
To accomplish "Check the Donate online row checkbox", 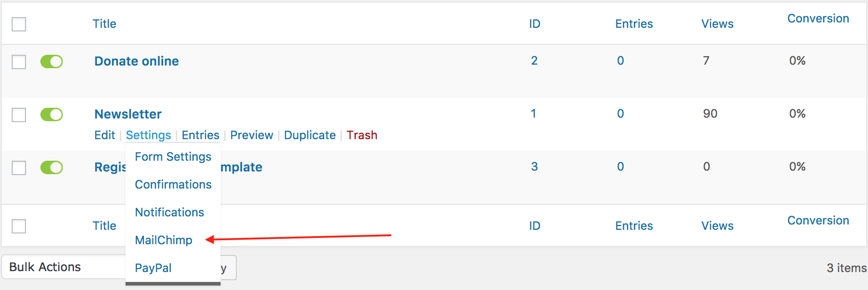I will 19,62.
